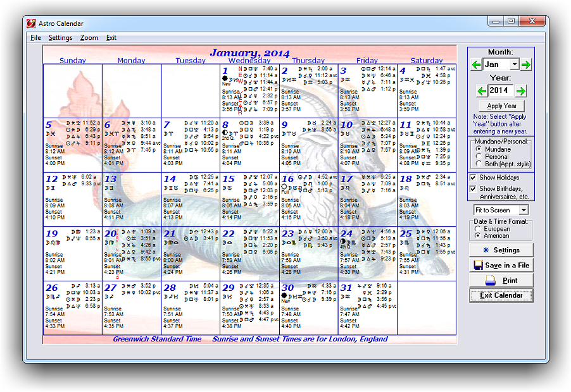Open the Fit to Screen zoom dropdown
The height and width of the screenshot is (392, 571).
[x=524, y=210]
